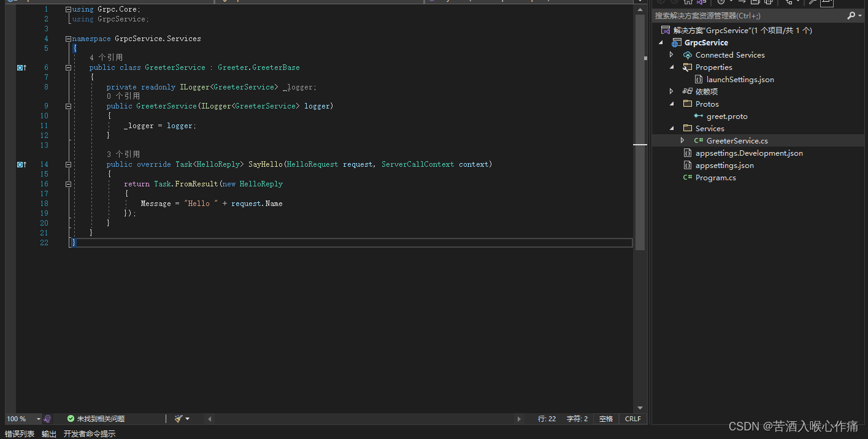Click the C# icon of GreeterService.cs
Viewport: 868px width, 439px height.
pyautogui.click(x=699, y=140)
